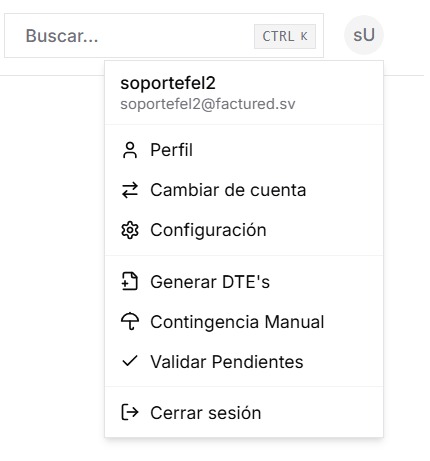This screenshot has height=461, width=430.
Task: Choose Contingencia Manual option
Action: coord(244,322)
